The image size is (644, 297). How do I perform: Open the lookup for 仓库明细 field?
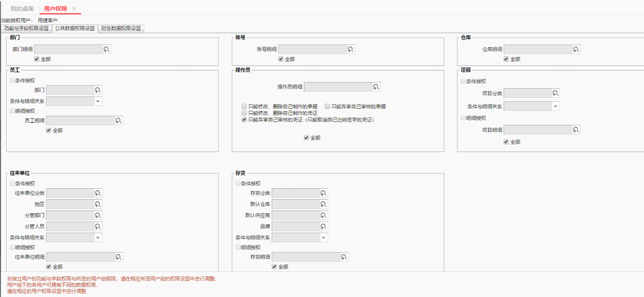pos(576,49)
